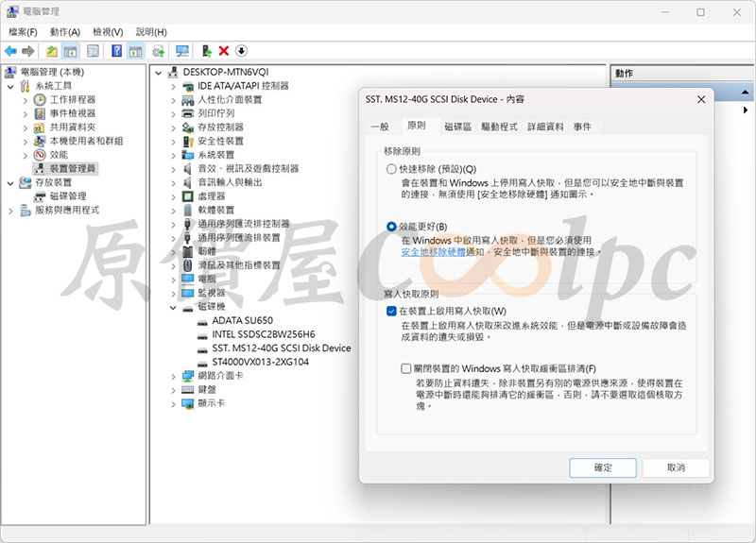The image size is (756, 543).
Task: Expand Services and Applications (服務與應用程式) node
Action: coord(10,211)
